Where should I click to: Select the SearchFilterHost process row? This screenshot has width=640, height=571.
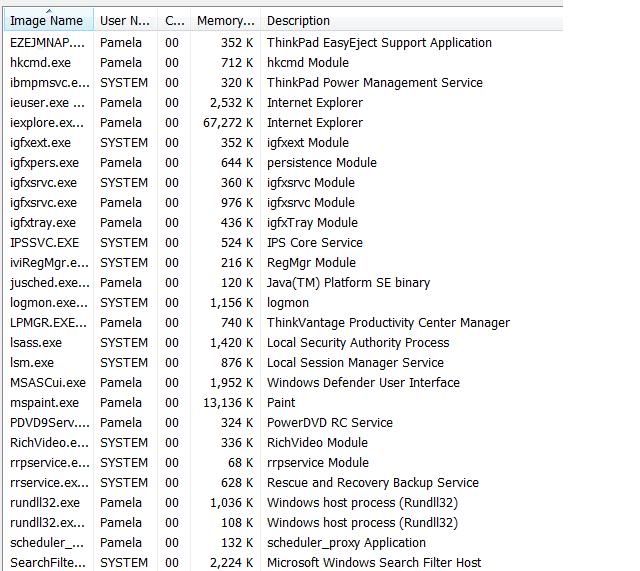[47, 563]
